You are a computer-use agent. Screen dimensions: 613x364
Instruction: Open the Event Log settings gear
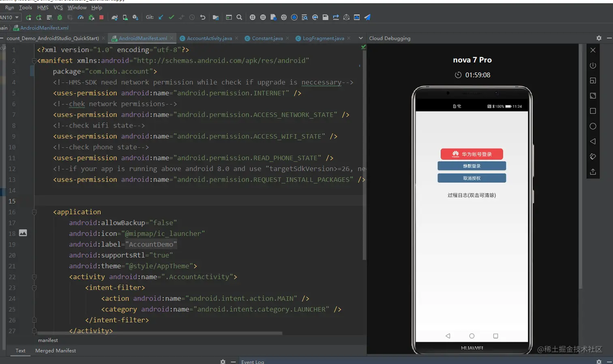(599, 362)
